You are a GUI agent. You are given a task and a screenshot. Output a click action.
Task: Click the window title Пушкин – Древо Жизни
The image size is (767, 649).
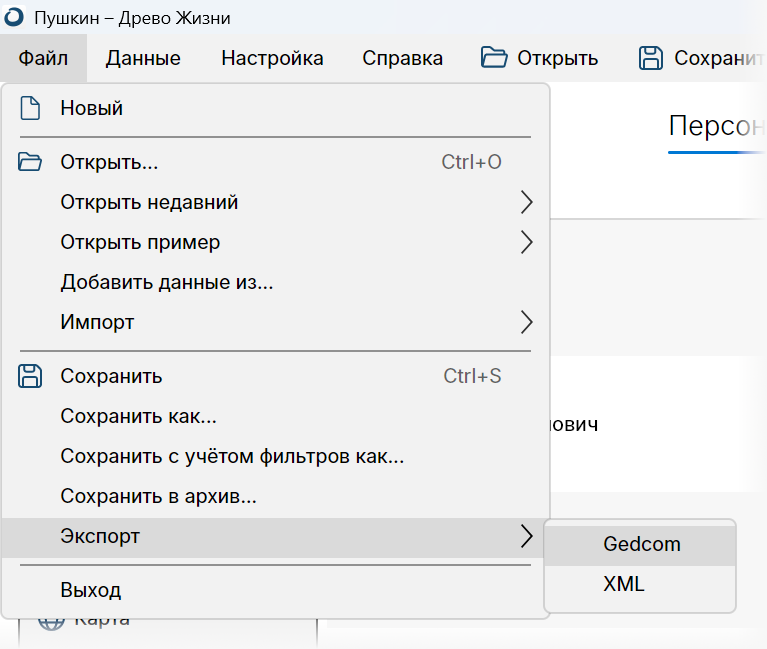click(x=132, y=18)
